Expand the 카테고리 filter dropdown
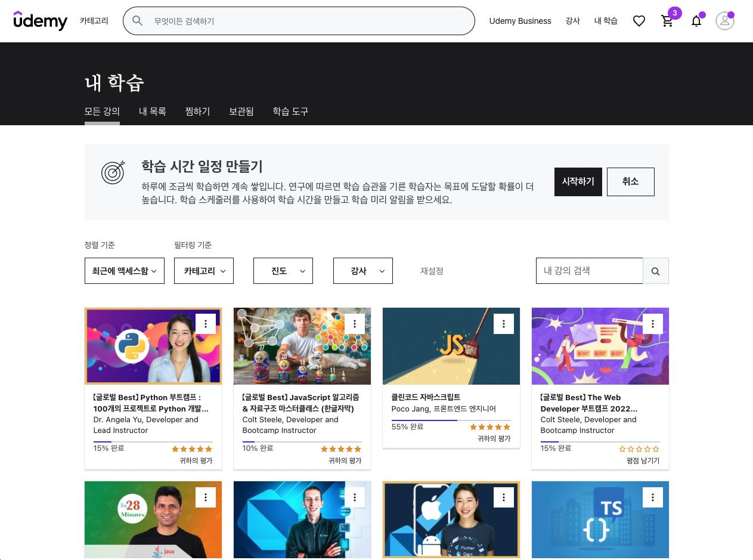This screenshot has width=753, height=560. pos(204,271)
